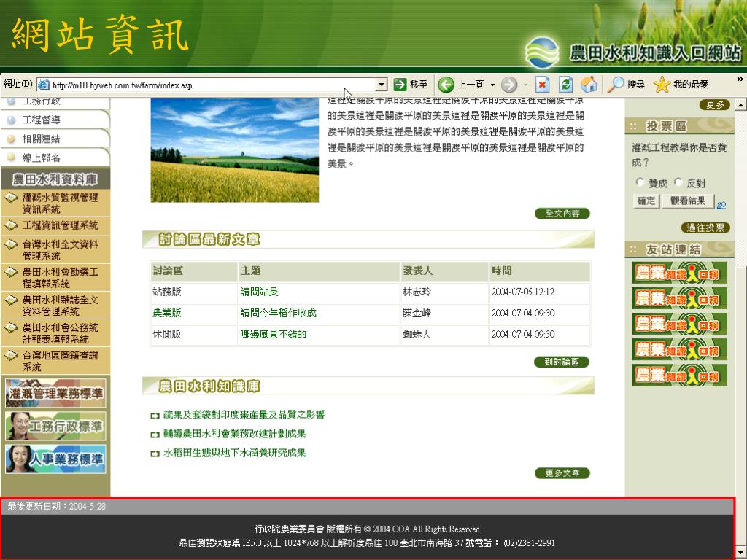Open the 請問今年稻作收成 topic
Viewport: 747px width, 560px height.
pyautogui.click(x=278, y=313)
